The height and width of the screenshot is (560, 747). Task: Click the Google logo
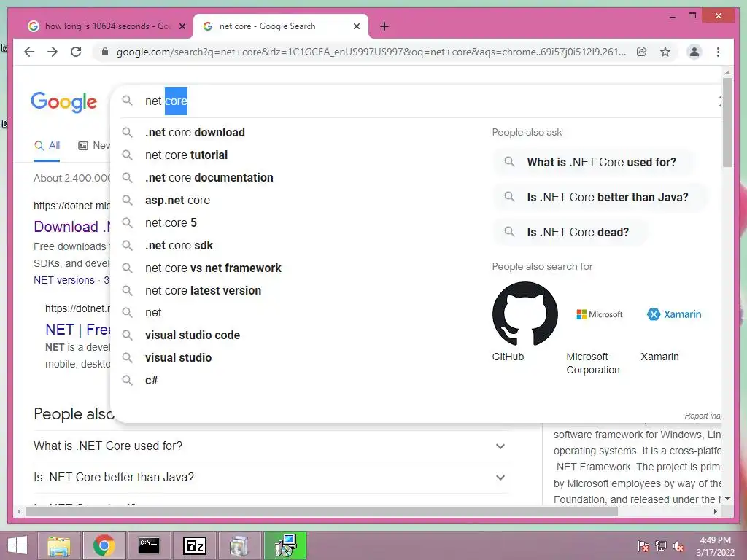pyautogui.click(x=64, y=102)
